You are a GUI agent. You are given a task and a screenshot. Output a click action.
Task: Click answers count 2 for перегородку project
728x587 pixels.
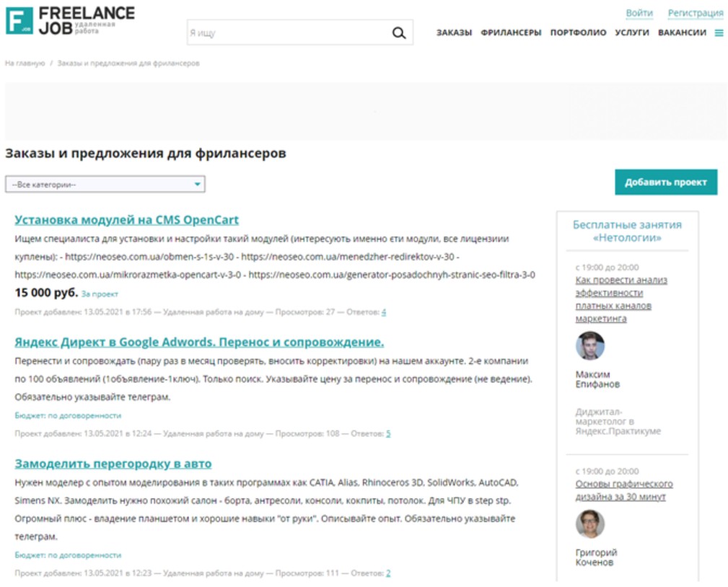click(388, 573)
